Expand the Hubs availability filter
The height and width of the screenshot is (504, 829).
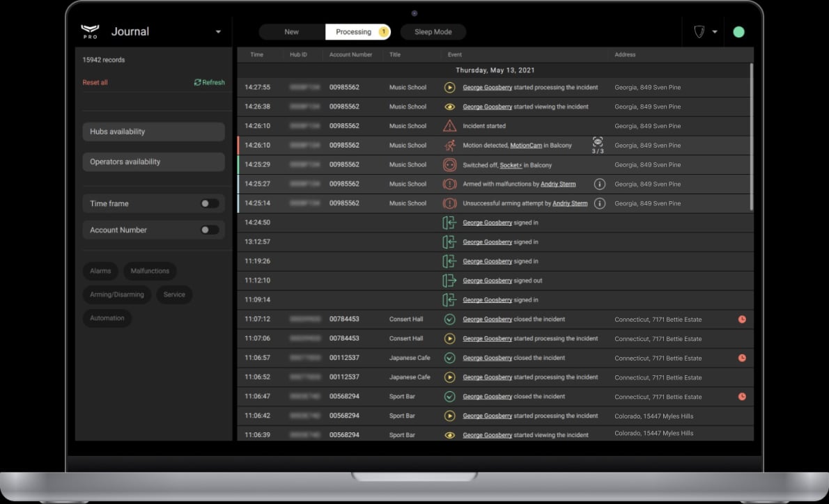pyautogui.click(x=153, y=132)
